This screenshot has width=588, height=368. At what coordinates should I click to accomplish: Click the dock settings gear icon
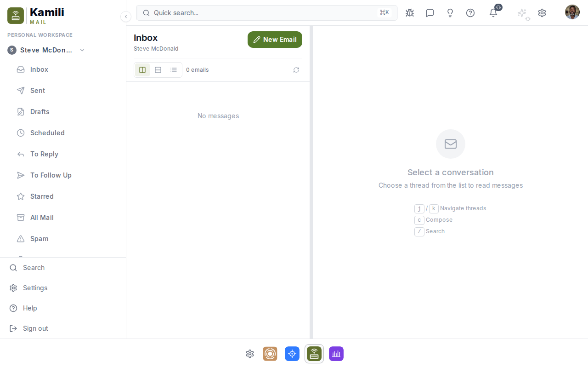(250, 354)
